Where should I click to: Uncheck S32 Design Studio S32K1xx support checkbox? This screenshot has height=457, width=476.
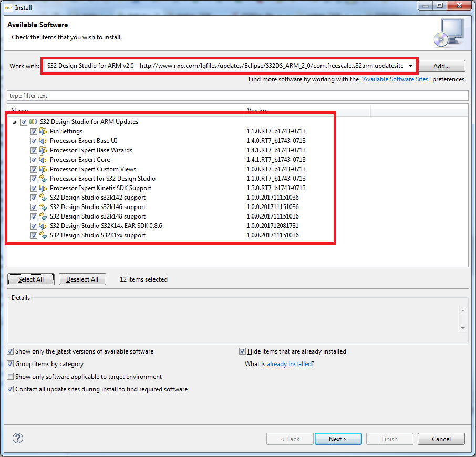[34, 235]
